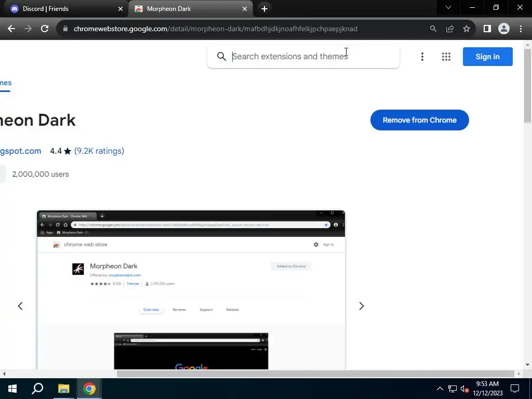This screenshot has width=532, height=399.
Task: Open the muted volume tray icon
Action: pyautogui.click(x=464, y=389)
